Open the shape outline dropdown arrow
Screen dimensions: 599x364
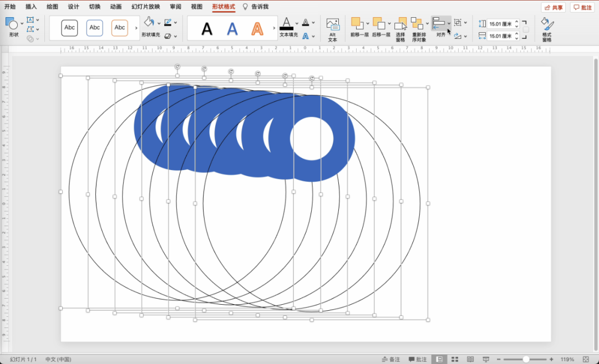[x=175, y=23]
